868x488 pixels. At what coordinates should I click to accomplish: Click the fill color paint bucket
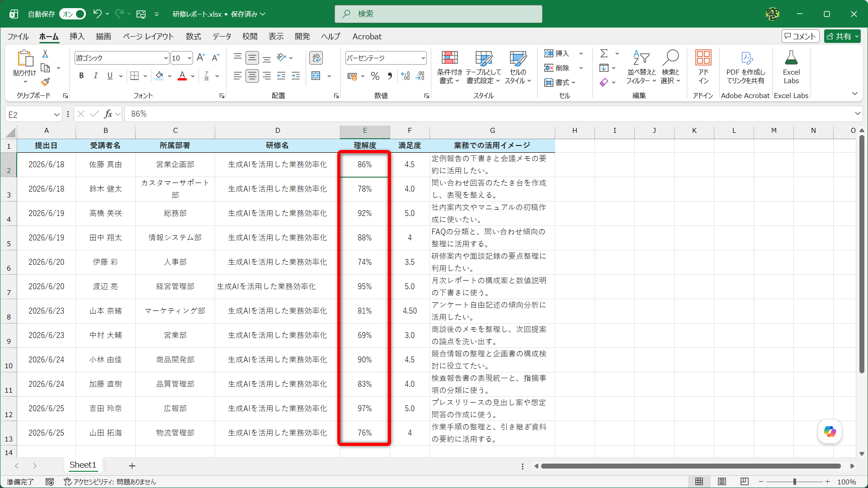159,76
